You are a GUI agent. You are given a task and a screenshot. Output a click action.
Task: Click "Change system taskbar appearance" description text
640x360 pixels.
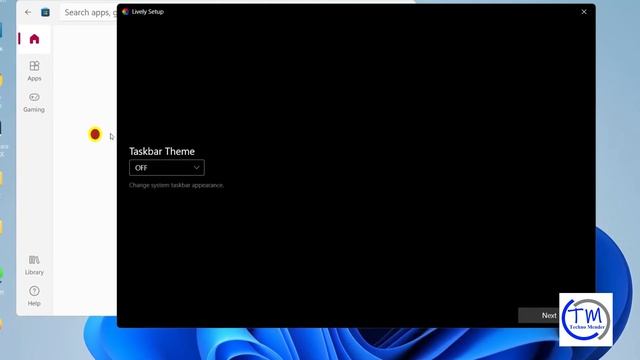(176, 185)
